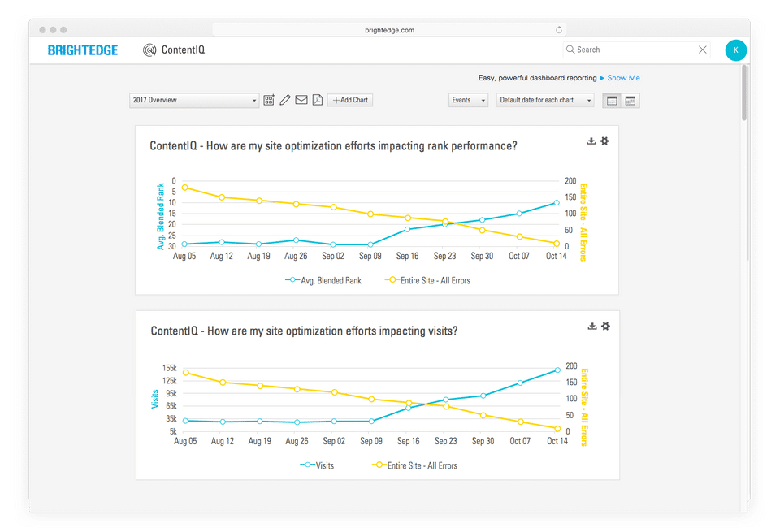Image resolution: width=780 pixels, height=532 pixels.
Task: Toggle Avg. Blended Rank legend series
Action: click(323, 280)
